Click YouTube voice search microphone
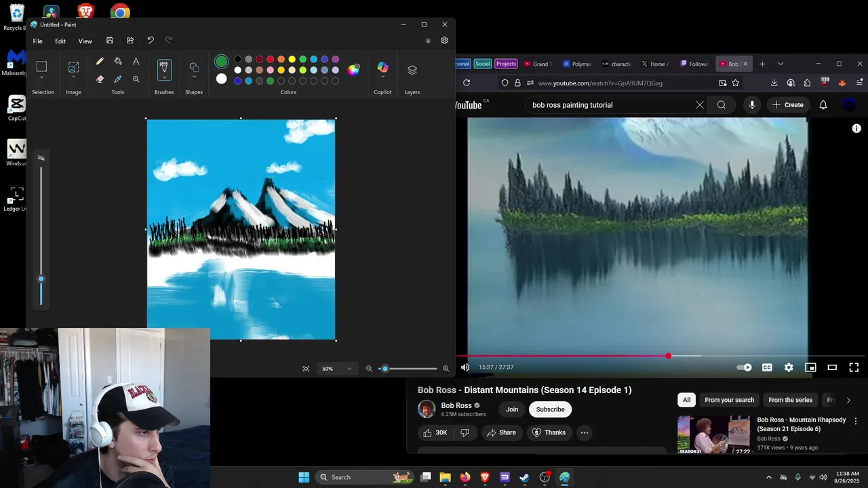 point(752,105)
